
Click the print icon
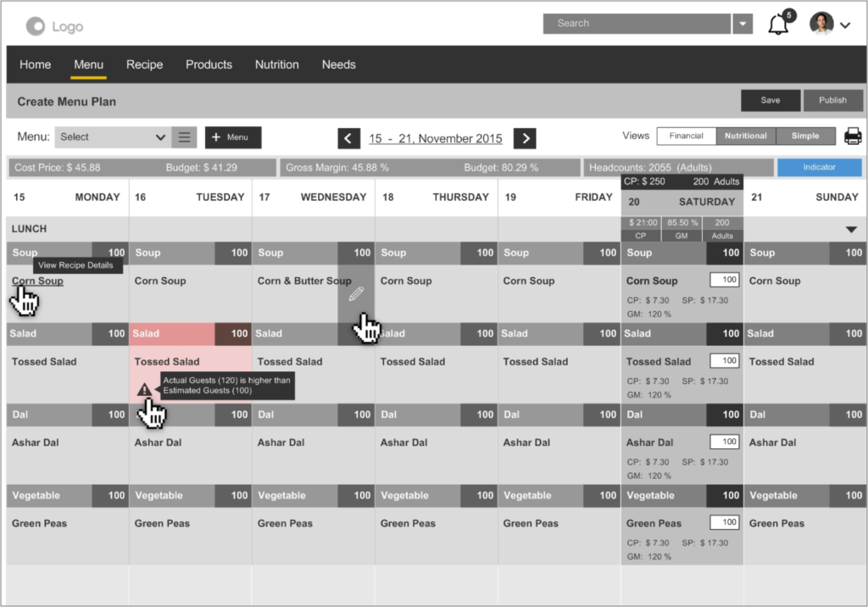(x=852, y=136)
